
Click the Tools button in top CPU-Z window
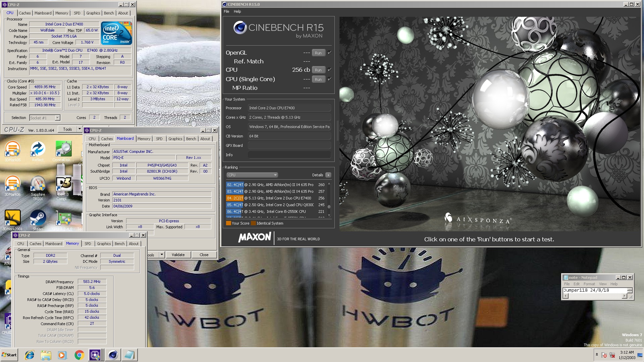(67, 129)
